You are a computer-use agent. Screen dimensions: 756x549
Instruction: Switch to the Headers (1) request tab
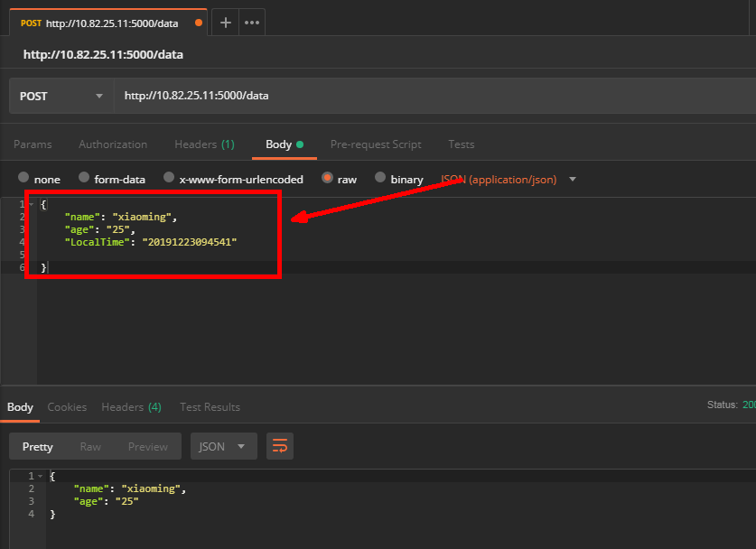(204, 144)
